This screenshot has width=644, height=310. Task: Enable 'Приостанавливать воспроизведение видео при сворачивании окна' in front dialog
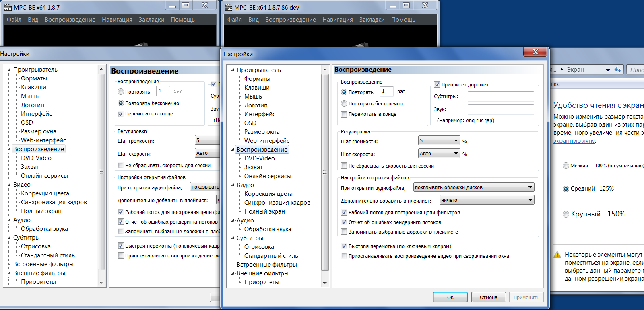tap(344, 256)
